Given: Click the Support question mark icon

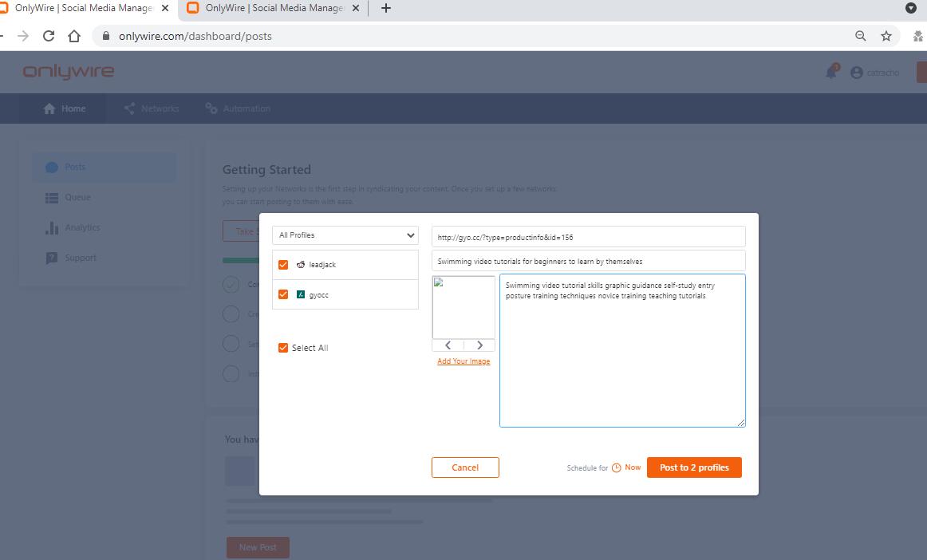Looking at the screenshot, I should (52, 258).
